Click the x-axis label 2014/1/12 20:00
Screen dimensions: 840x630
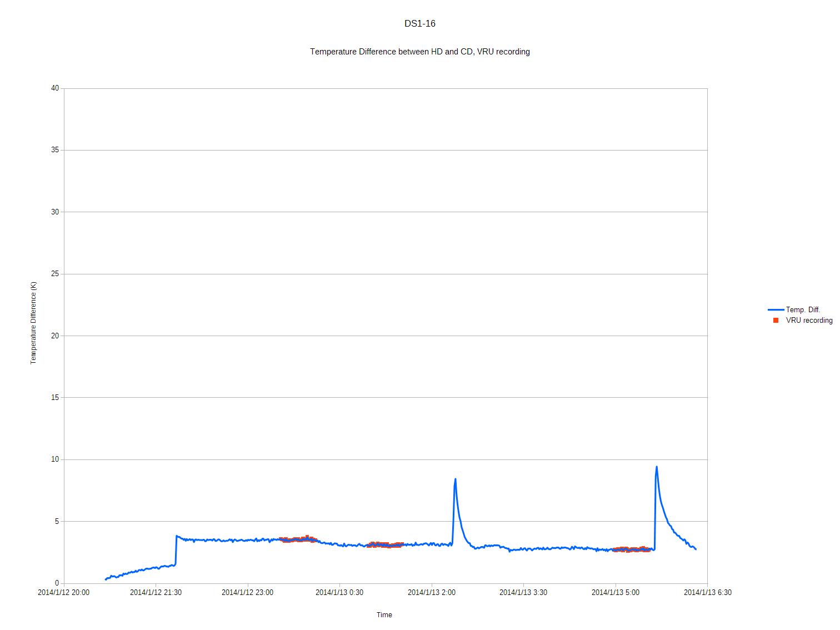[63, 593]
